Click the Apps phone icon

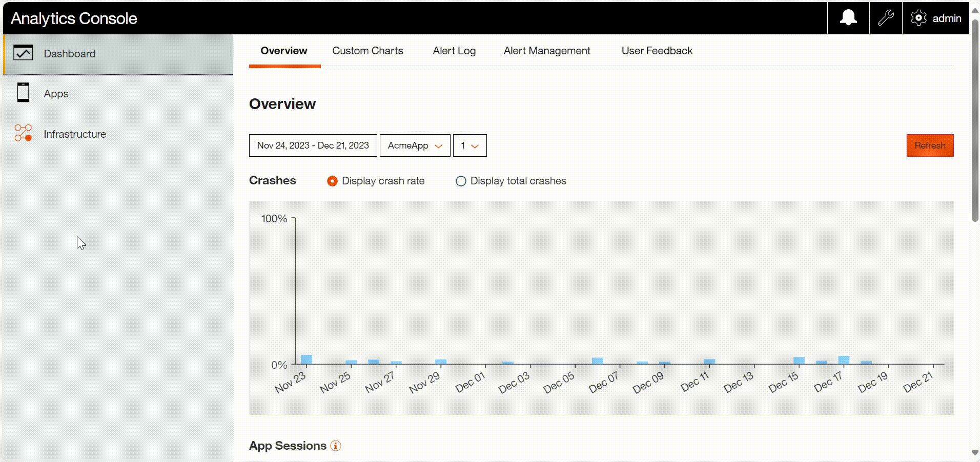pyautogui.click(x=23, y=93)
